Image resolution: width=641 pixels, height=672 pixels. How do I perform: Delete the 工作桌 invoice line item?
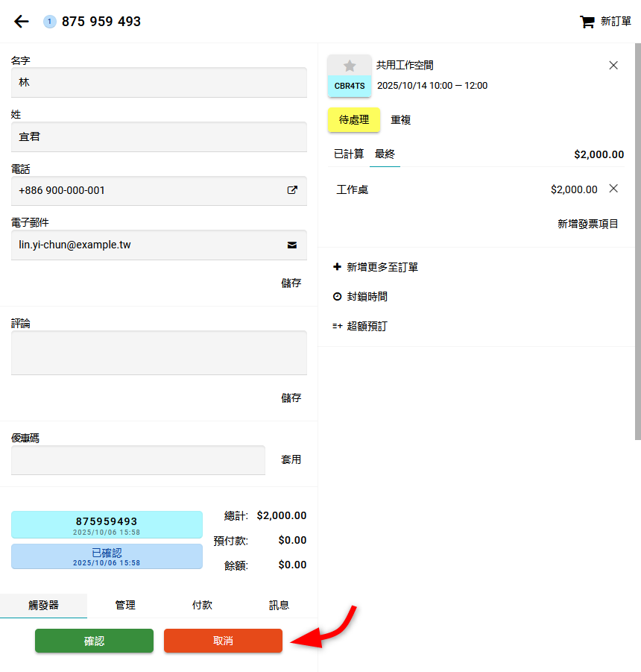click(x=613, y=189)
